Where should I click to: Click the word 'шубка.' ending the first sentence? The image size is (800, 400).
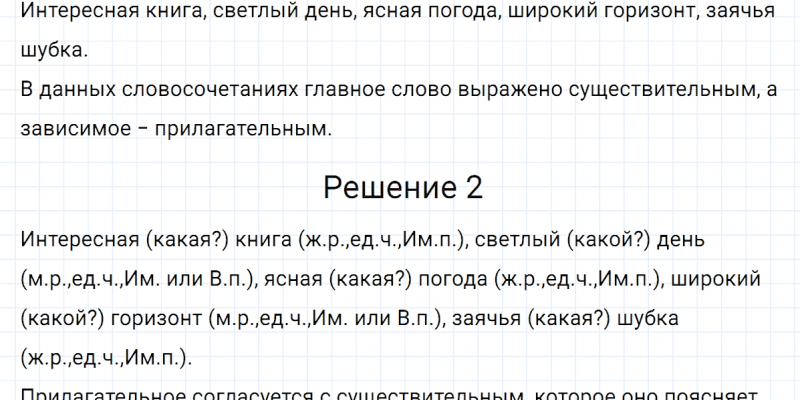pyautogui.click(x=52, y=51)
